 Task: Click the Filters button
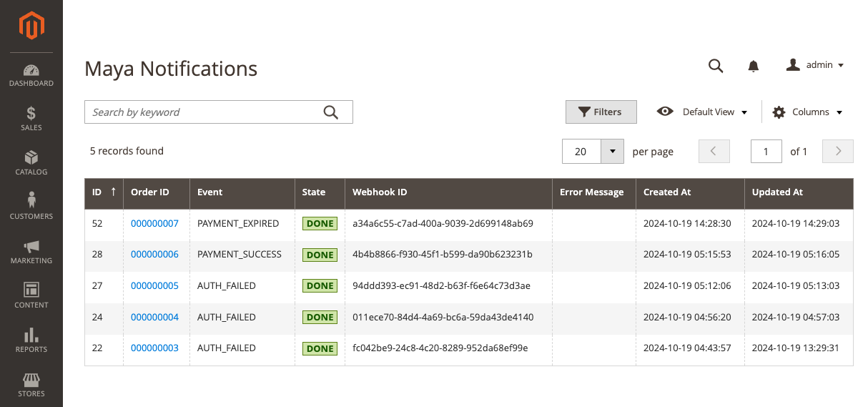(601, 112)
